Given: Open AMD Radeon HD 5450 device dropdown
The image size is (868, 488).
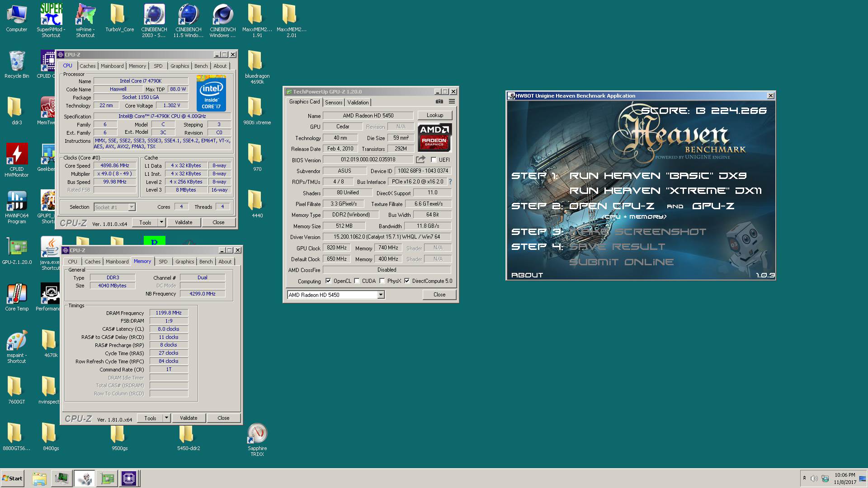Looking at the screenshot, I should [381, 295].
